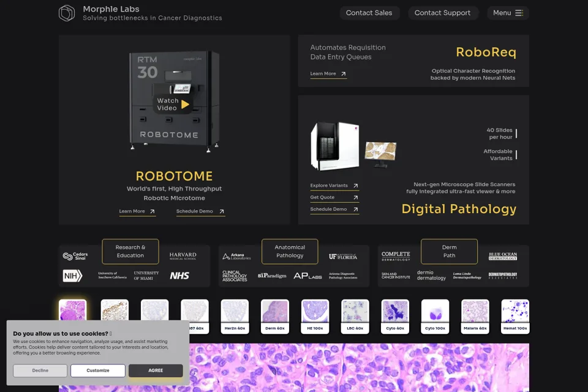The height and width of the screenshot is (392, 588).
Task: Click the Harvard Medical School logo
Action: [183, 256]
